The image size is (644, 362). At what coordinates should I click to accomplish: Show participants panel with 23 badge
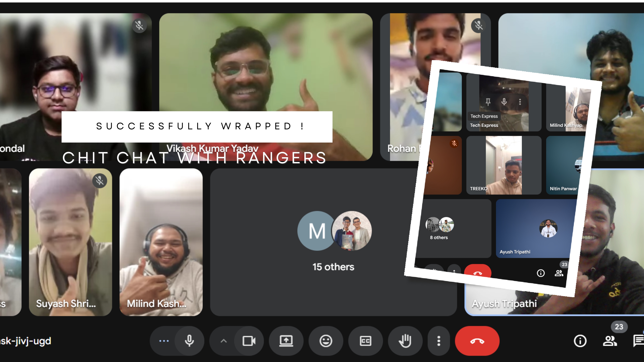pos(610,341)
